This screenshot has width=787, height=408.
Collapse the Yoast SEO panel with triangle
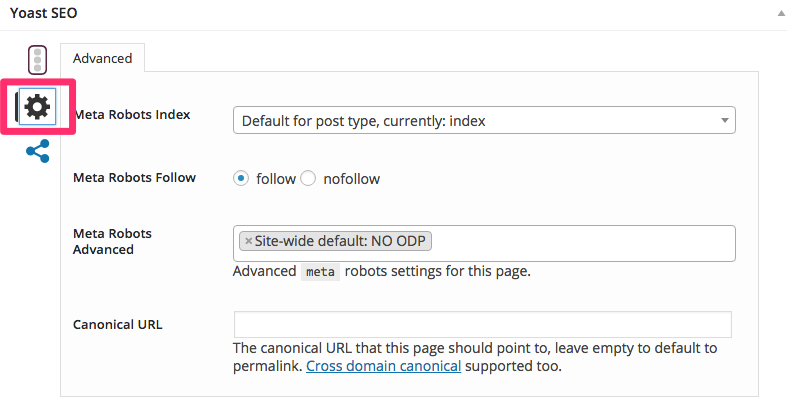[781, 14]
